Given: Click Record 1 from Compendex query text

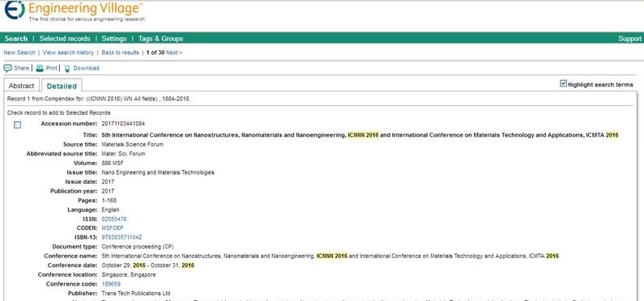Looking at the screenshot, I should pyautogui.click(x=98, y=99).
